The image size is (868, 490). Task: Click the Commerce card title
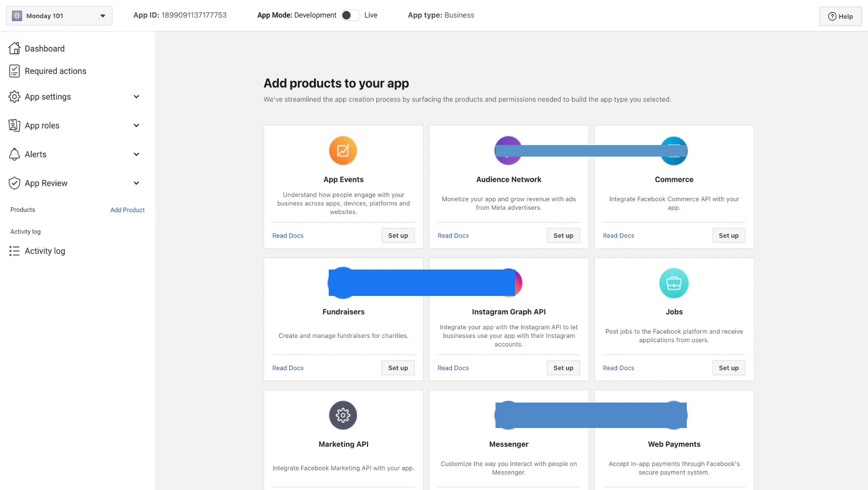tap(674, 179)
